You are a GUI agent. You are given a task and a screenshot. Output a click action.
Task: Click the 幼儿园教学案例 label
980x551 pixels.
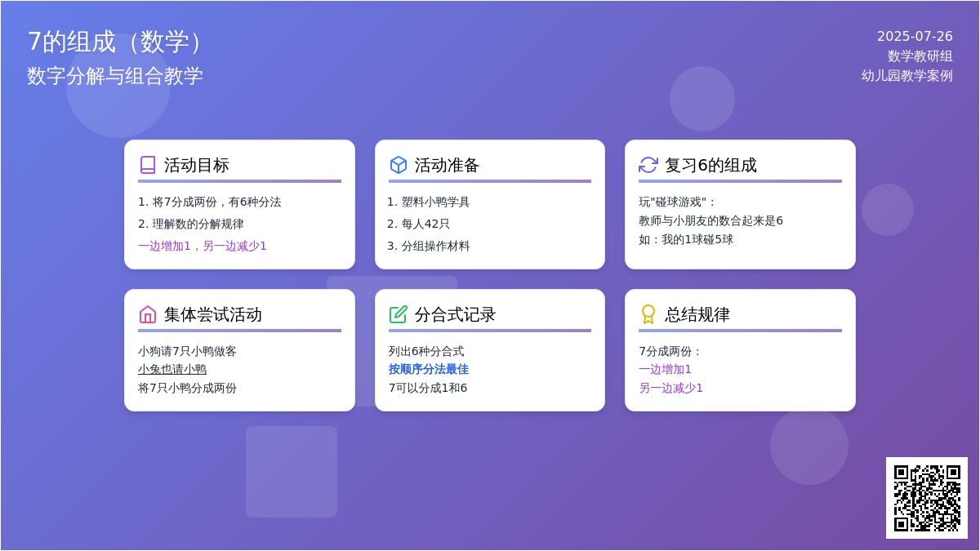[907, 75]
